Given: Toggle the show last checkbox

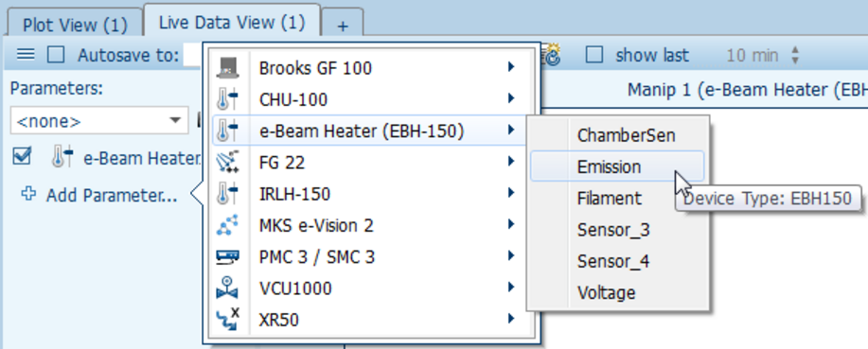Looking at the screenshot, I should coord(594,55).
